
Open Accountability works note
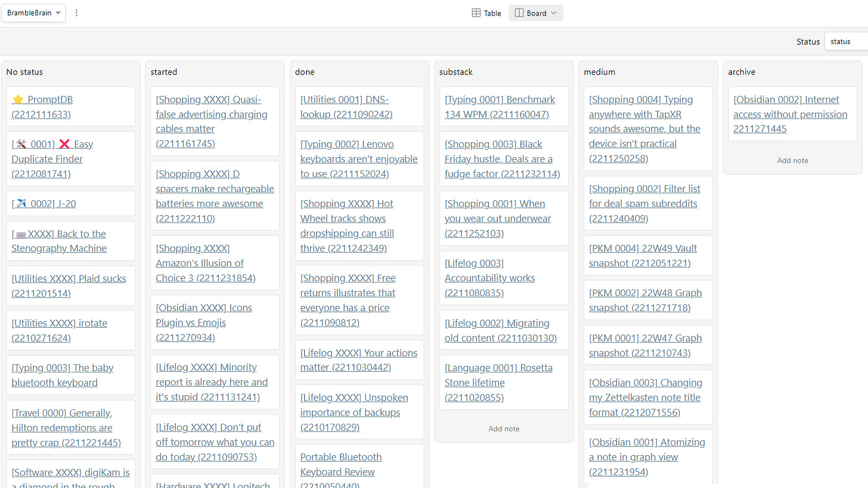coord(504,278)
